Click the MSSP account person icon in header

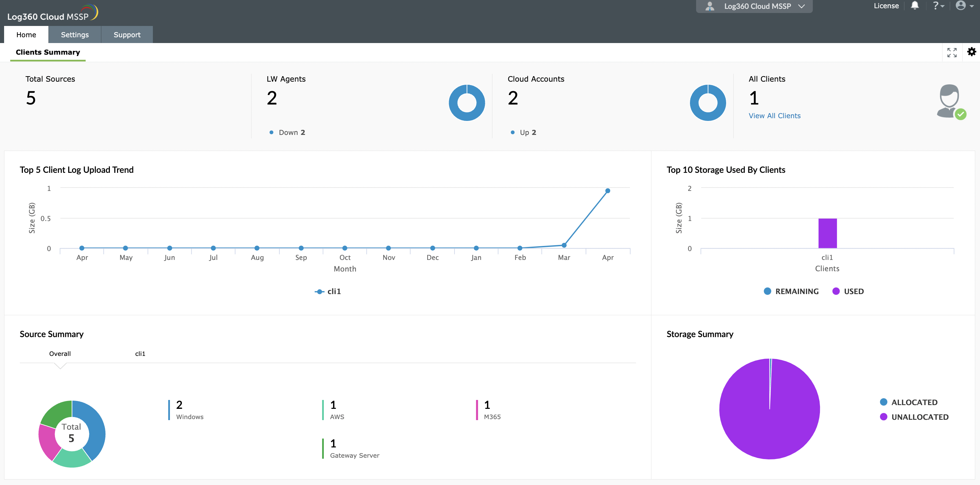[x=710, y=6]
